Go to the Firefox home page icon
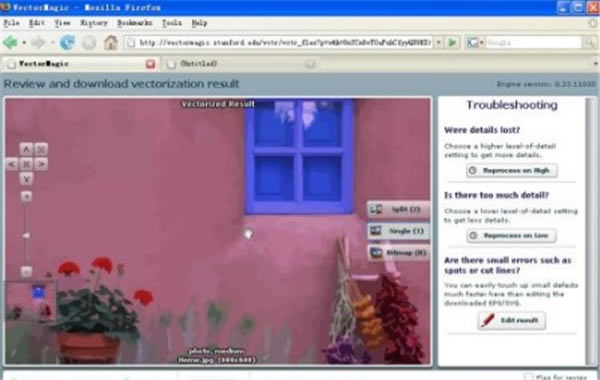Viewport: 600px width, 380px height. [111, 42]
